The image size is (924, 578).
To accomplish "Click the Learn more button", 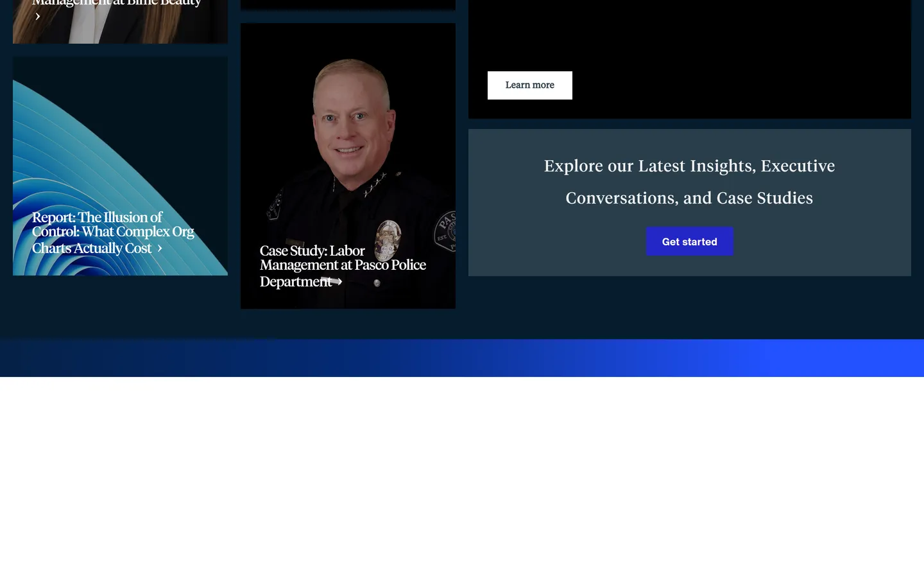I will 529,85.
